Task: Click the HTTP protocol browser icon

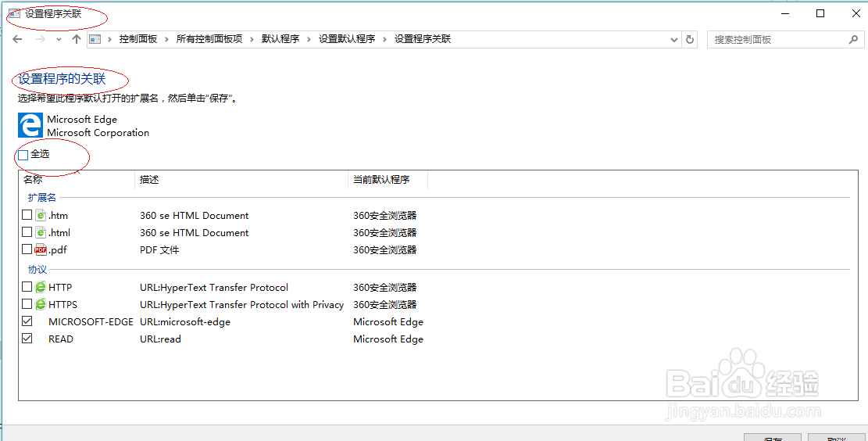Action: click(x=41, y=288)
